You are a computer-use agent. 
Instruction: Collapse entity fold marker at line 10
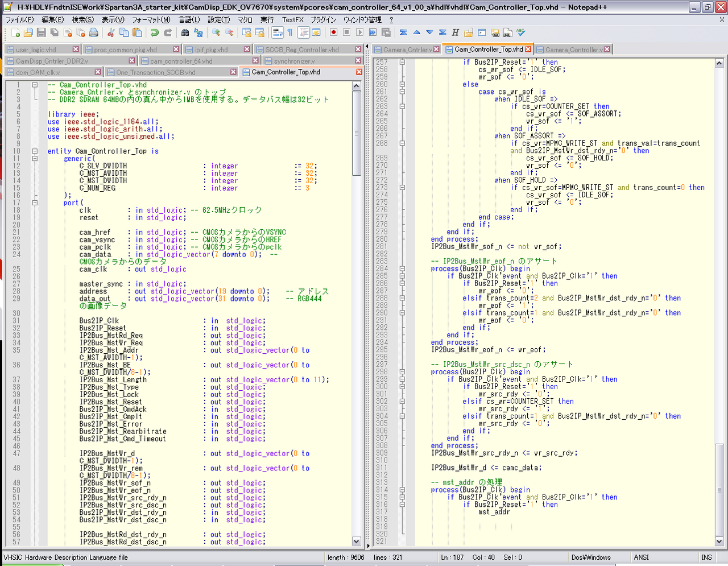tap(35, 151)
